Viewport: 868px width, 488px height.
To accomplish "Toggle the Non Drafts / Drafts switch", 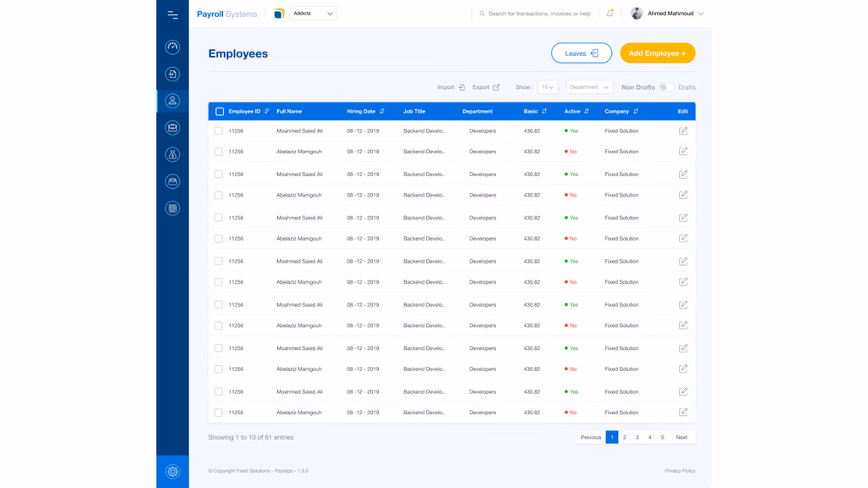I will pos(666,87).
